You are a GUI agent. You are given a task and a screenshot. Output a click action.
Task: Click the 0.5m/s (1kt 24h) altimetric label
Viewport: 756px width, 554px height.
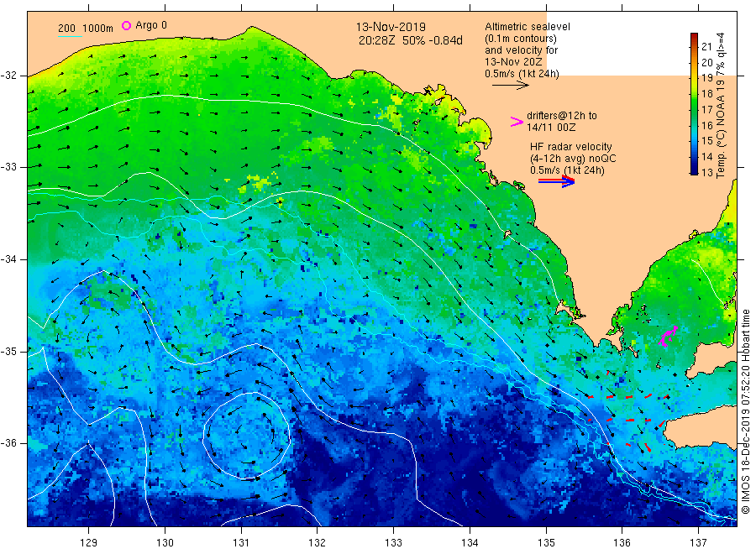522,74
